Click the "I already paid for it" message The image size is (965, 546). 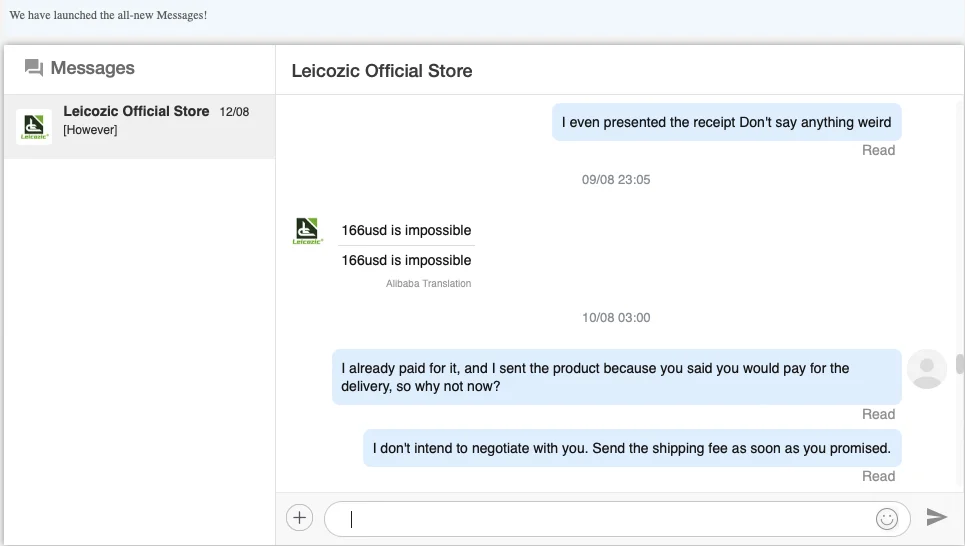(616, 377)
